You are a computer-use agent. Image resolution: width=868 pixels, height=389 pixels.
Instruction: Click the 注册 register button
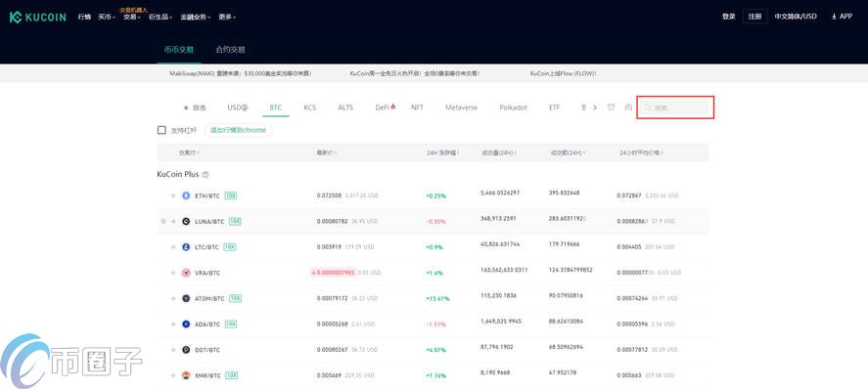755,17
